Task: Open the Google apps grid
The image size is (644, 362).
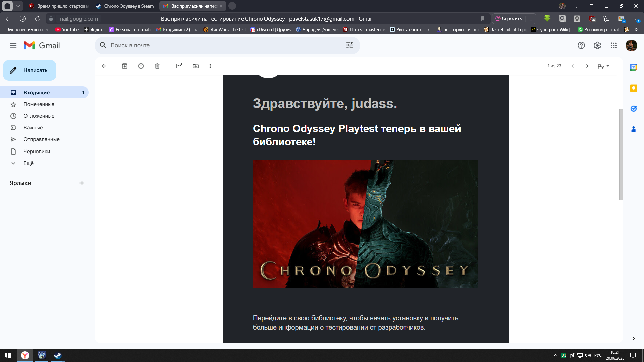Action: pyautogui.click(x=614, y=45)
